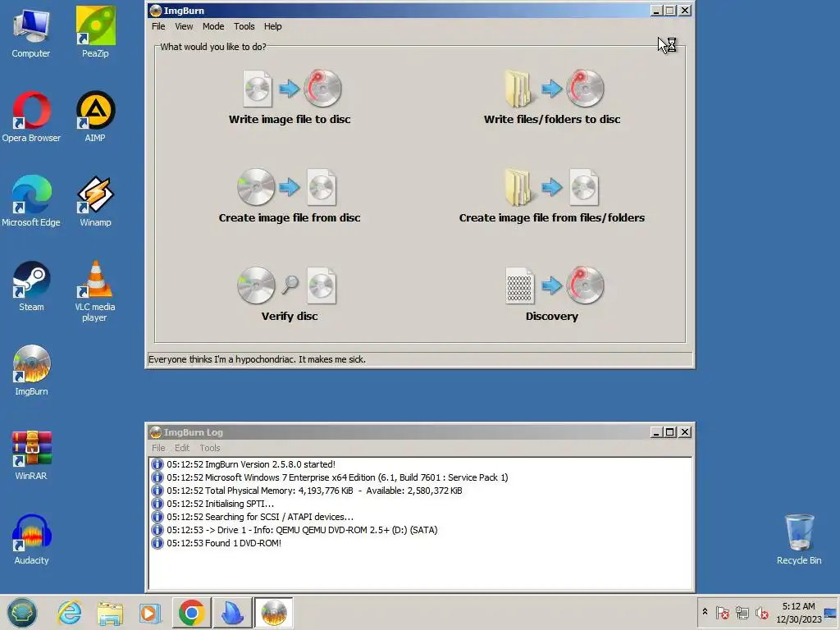Select the 'Write files/folders to disc' label
The image size is (840, 630).
point(552,120)
